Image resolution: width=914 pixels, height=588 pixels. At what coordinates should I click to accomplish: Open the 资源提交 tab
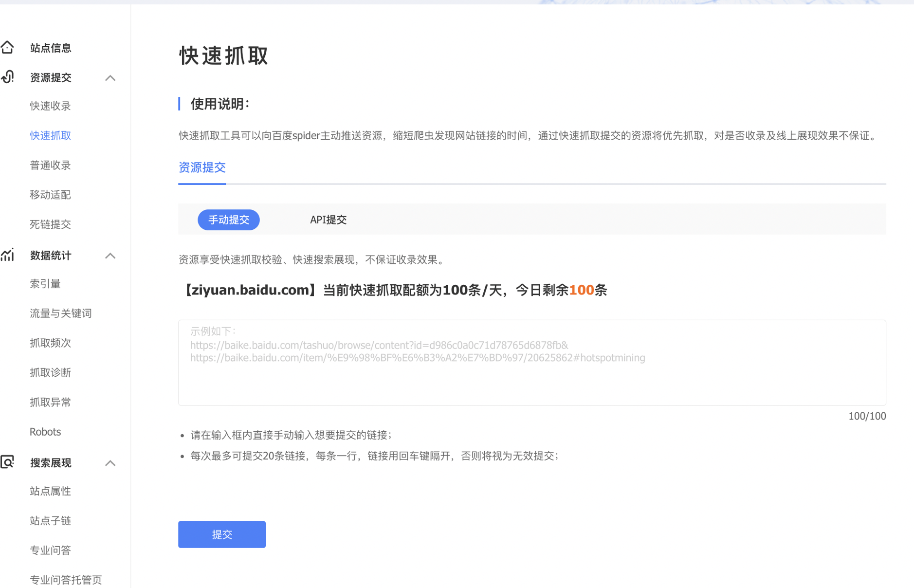click(x=202, y=167)
